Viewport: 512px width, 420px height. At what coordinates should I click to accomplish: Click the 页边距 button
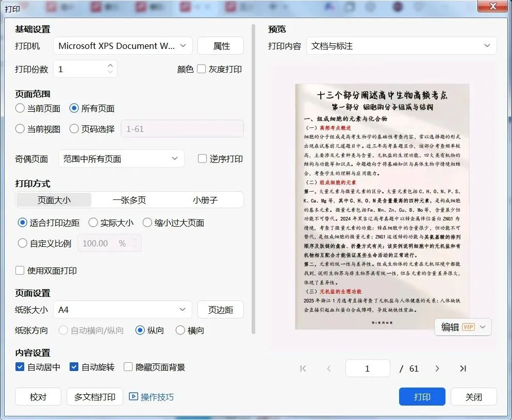[221, 309]
